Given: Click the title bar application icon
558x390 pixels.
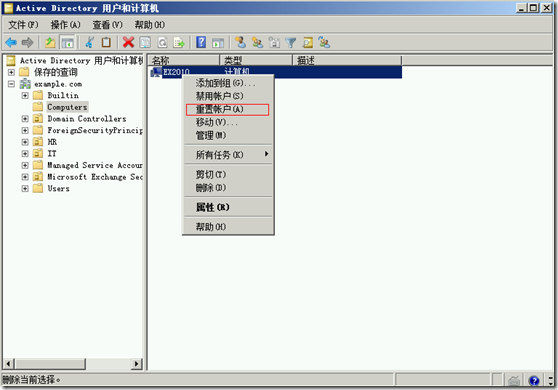Looking at the screenshot, I should pyautogui.click(x=8, y=8).
